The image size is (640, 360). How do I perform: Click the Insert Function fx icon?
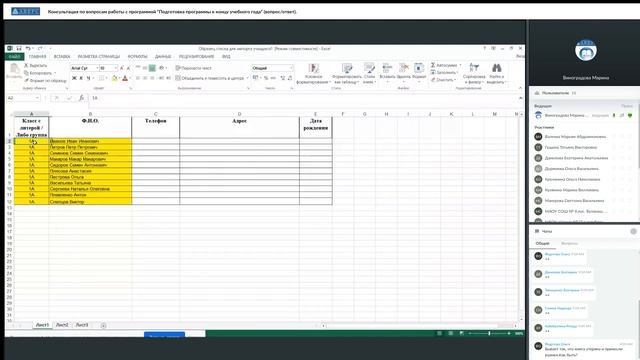[81, 98]
